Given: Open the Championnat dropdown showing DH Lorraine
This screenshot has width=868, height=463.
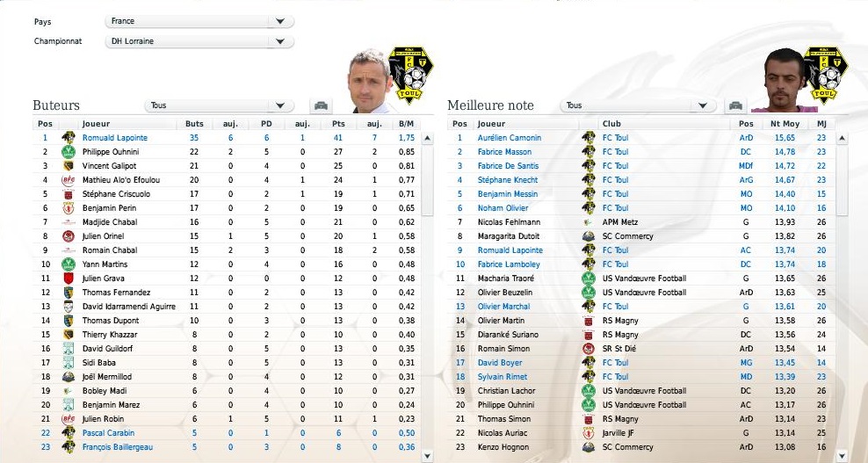Looking at the screenshot, I should [x=199, y=41].
